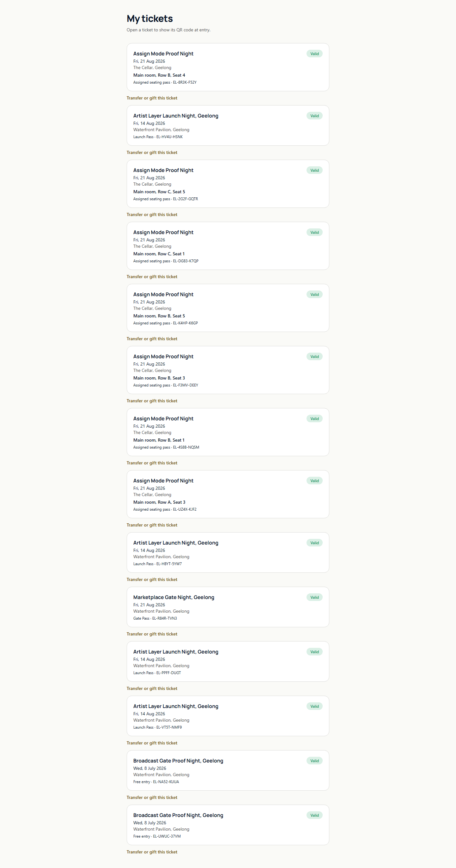The height and width of the screenshot is (868, 456).
Task: Open the Row C, Seat 5 ticket
Action: (x=228, y=184)
